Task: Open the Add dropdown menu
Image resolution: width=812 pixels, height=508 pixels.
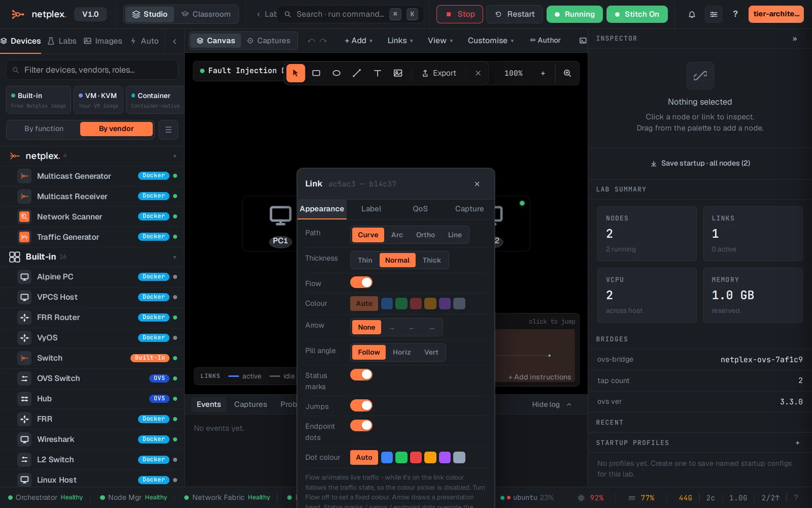Action: pos(358,41)
